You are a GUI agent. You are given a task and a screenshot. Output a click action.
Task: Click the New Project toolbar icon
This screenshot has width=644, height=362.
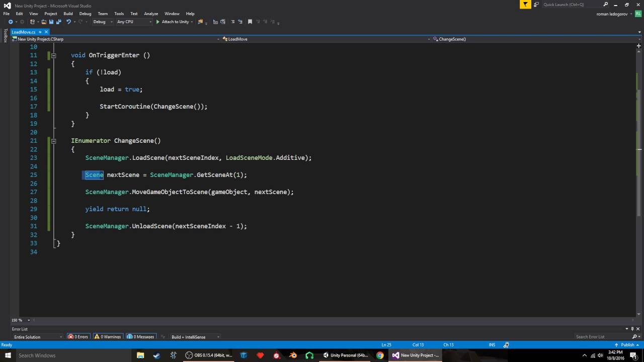[32, 22]
